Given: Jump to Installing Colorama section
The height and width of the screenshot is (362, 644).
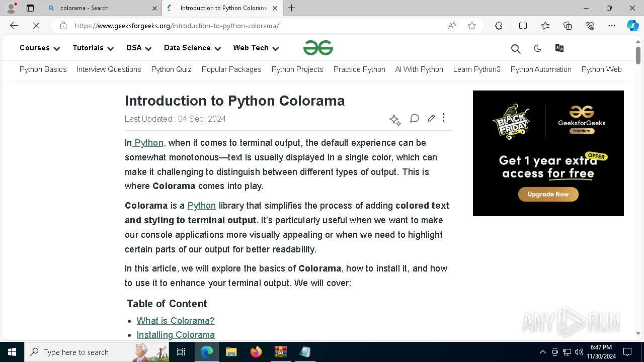Looking at the screenshot, I should click(176, 335).
